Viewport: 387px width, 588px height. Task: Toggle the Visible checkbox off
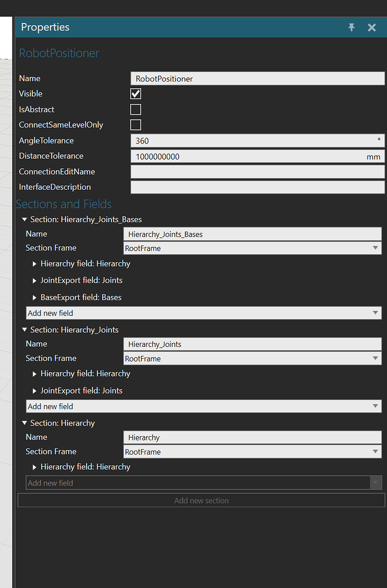point(135,93)
